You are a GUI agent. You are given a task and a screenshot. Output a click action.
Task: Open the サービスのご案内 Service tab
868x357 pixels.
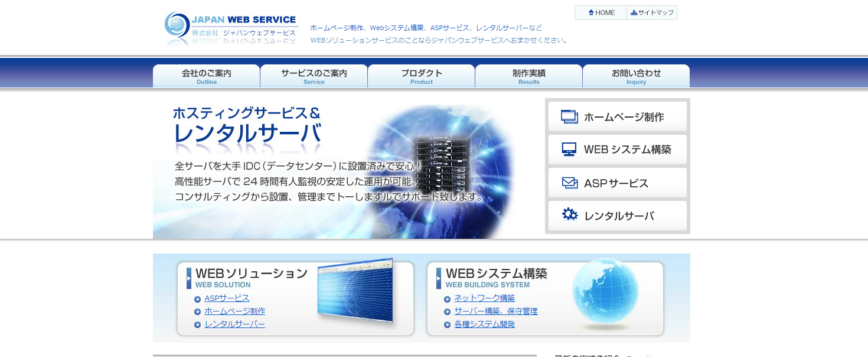314,76
